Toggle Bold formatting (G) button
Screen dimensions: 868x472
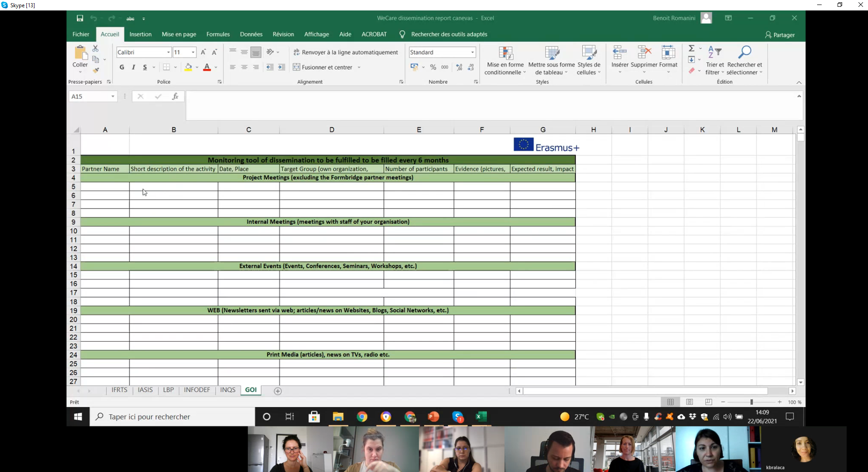[122, 67]
